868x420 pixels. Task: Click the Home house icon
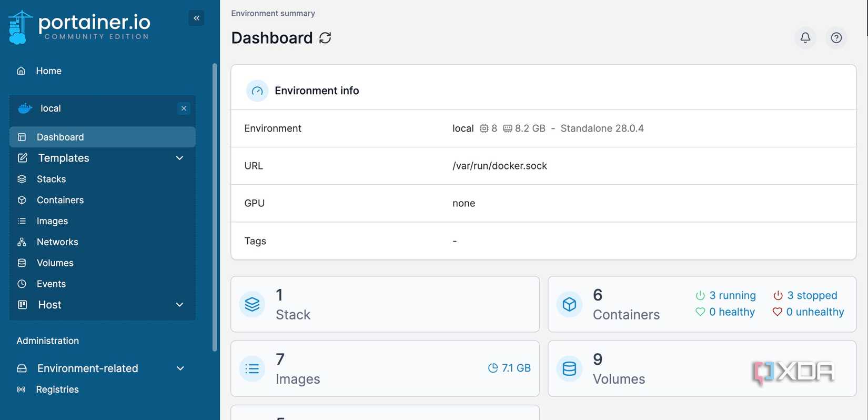point(21,71)
